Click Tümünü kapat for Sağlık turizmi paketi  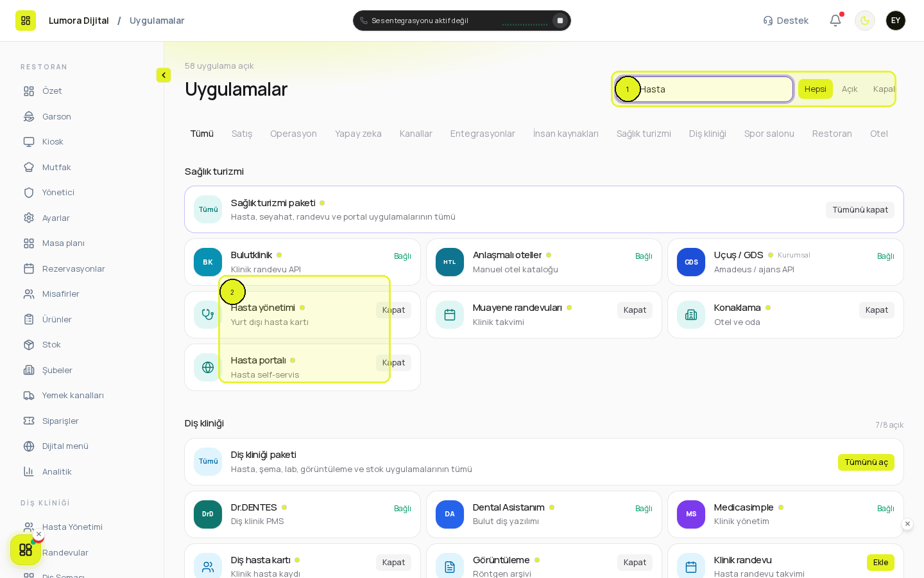coord(860,210)
